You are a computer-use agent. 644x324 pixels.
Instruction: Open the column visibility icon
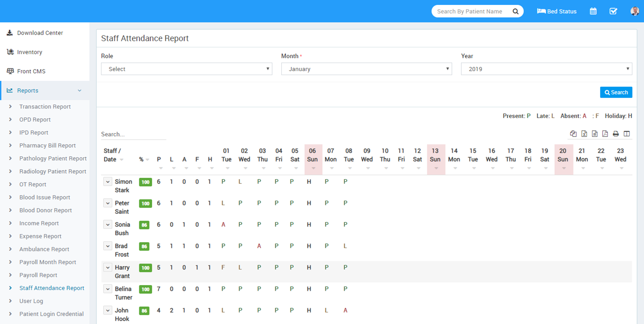(626, 134)
